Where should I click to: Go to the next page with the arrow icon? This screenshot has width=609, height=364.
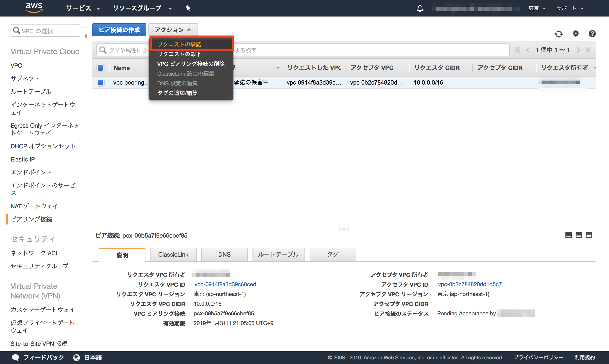click(578, 50)
